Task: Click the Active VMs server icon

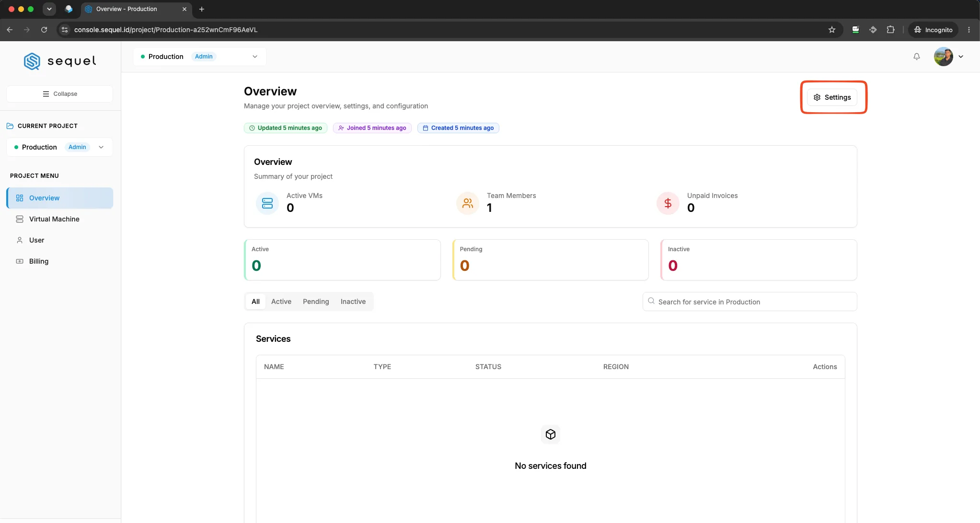Action: (x=267, y=203)
